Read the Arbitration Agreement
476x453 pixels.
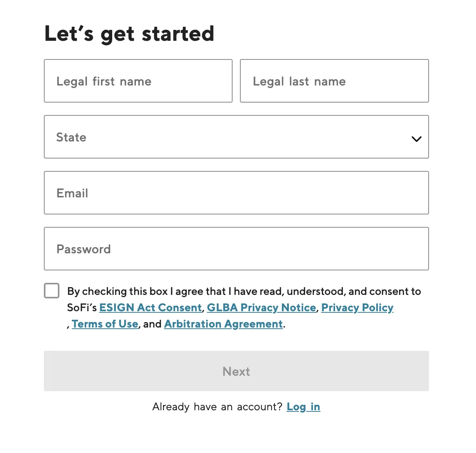(223, 324)
